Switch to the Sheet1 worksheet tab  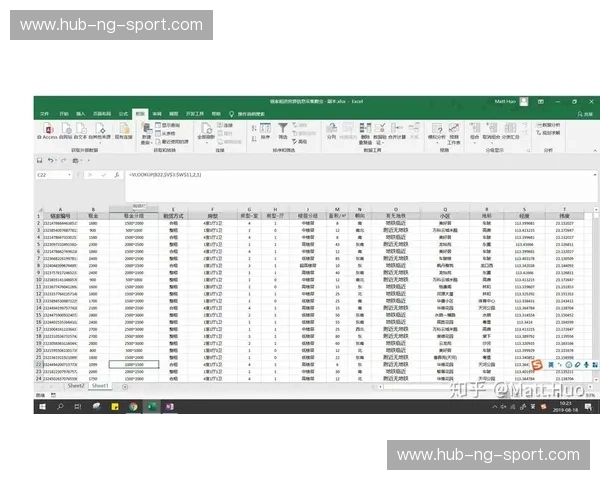coord(100,385)
